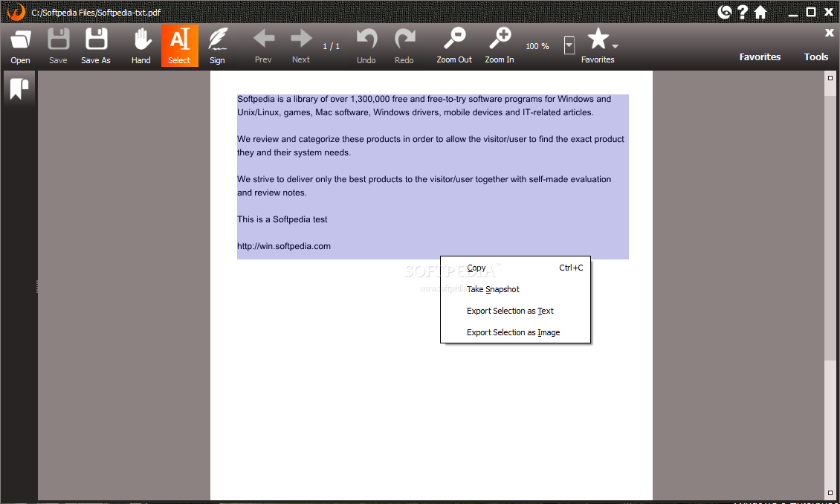Viewport: 840px width, 504px height.
Task: Choose Take Snapshot from context menu
Action: [515, 289]
